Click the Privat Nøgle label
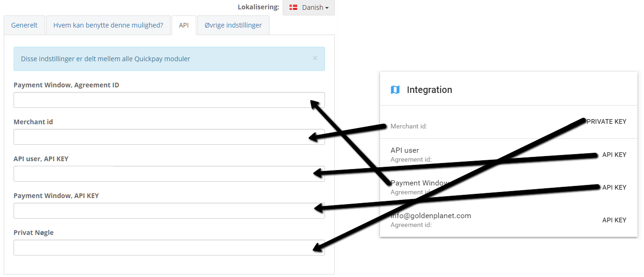Viewport: 644px width, 277px height. tap(34, 233)
